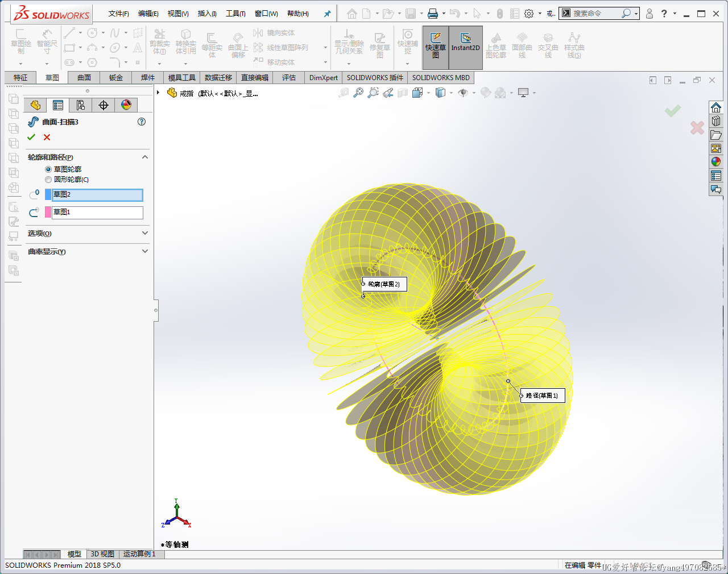Open the search command dropdown arrow
The height and width of the screenshot is (574, 728).
[x=636, y=14]
